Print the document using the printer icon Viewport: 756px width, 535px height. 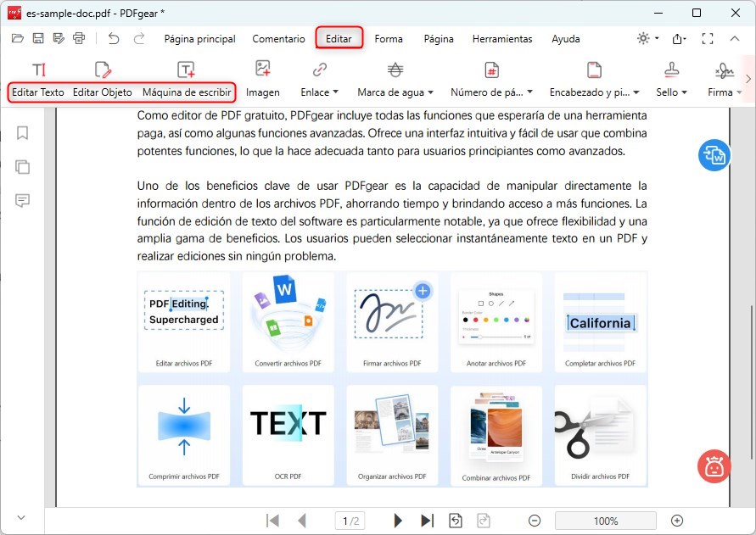click(x=79, y=38)
